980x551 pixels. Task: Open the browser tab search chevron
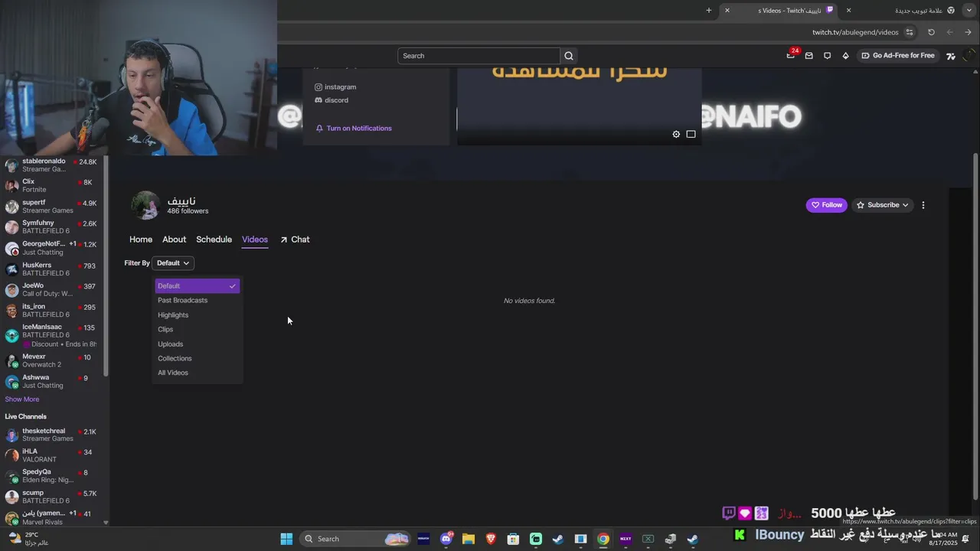(970, 10)
